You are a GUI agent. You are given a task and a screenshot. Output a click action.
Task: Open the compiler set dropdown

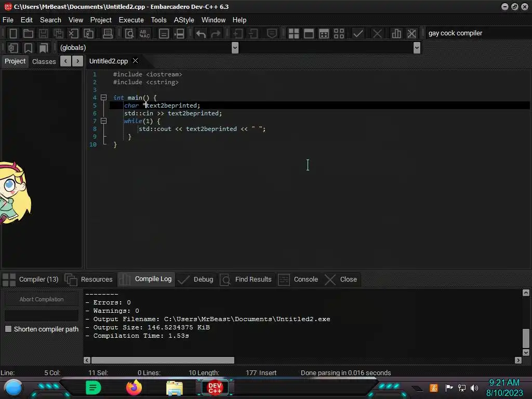click(478, 33)
